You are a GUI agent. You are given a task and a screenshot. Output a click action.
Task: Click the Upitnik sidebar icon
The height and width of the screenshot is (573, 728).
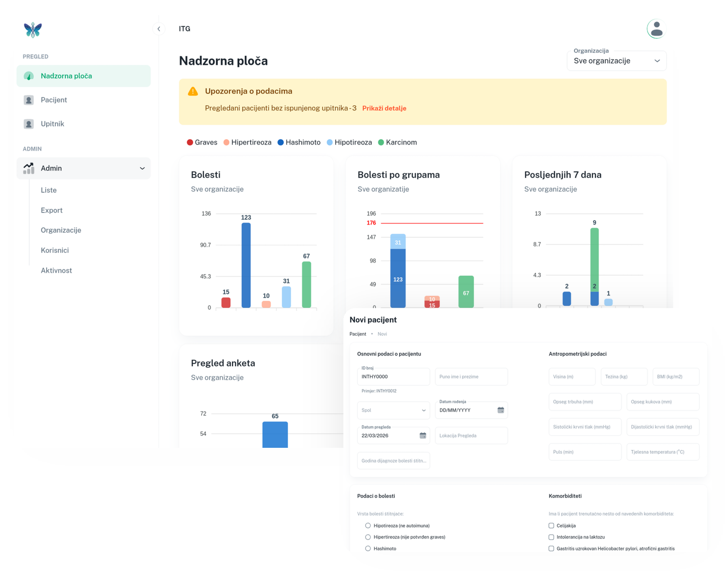(x=29, y=124)
